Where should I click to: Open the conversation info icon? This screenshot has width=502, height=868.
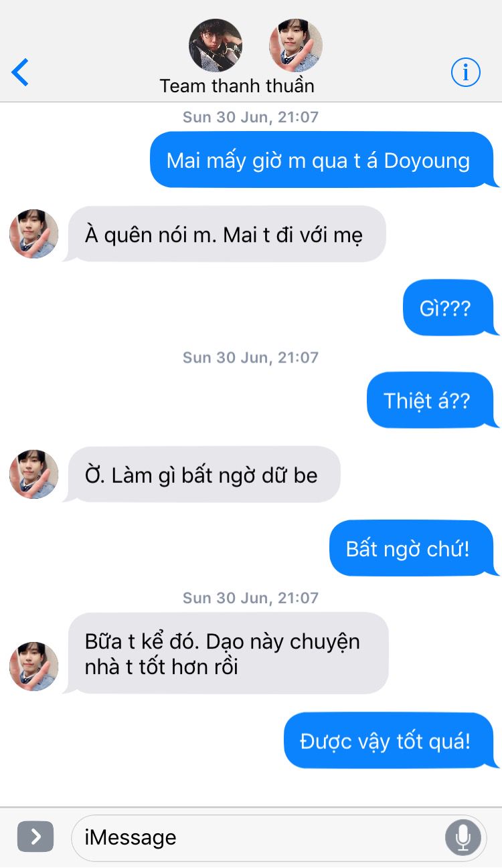click(466, 72)
